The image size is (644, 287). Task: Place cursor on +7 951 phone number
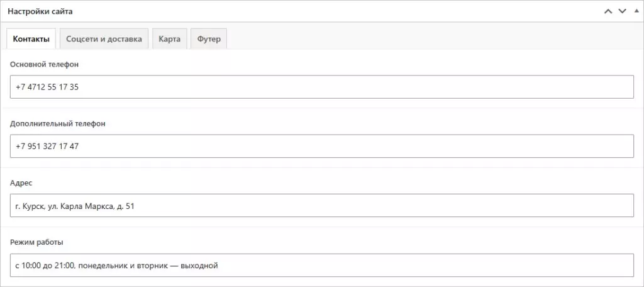tap(47, 147)
